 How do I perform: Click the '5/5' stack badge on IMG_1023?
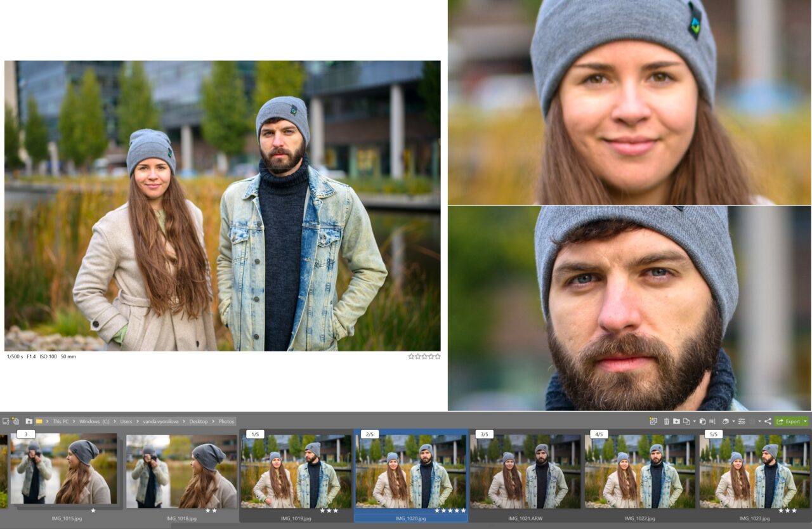pos(714,434)
